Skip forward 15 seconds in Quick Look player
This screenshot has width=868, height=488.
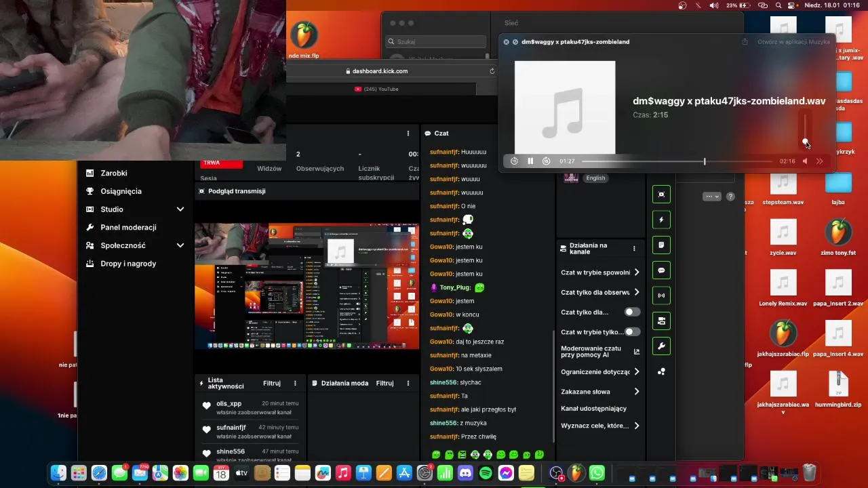[546, 161]
